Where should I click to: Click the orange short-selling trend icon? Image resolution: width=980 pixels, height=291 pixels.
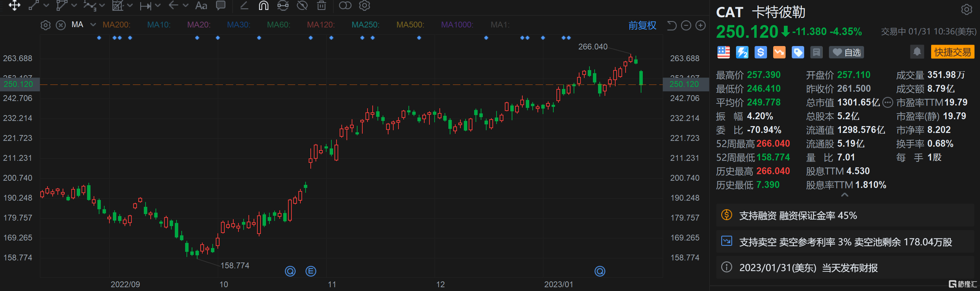[x=779, y=53]
